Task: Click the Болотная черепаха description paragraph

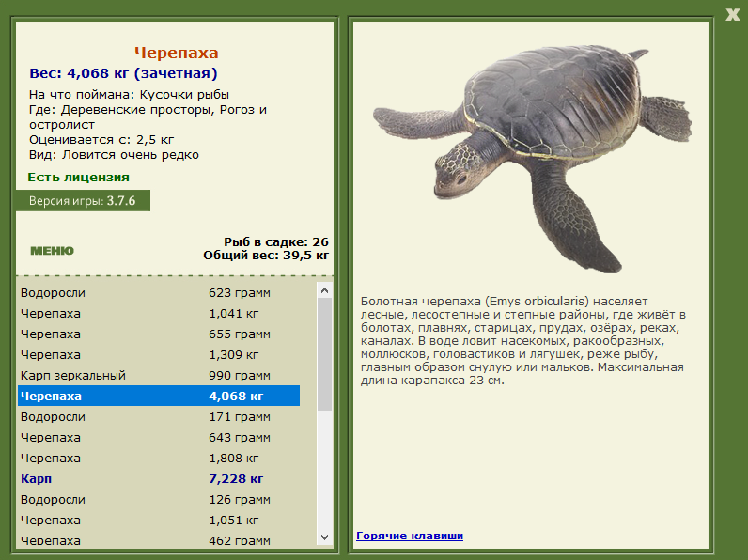Action: (522, 340)
